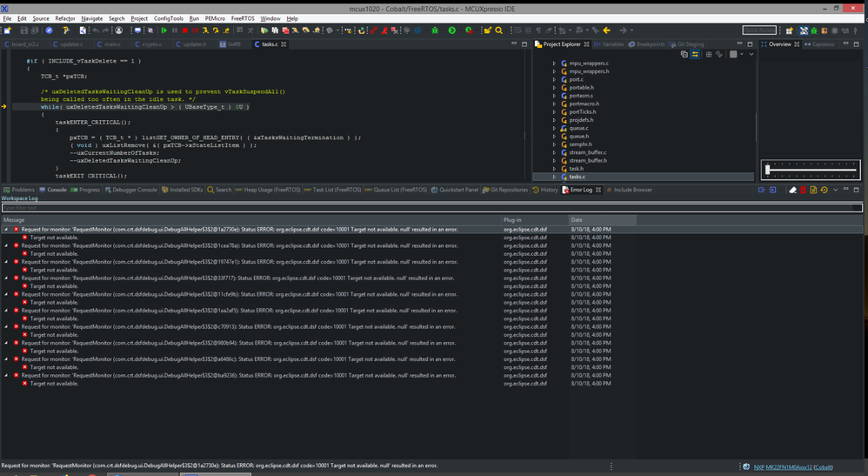
Task: Sort the log by Date column header
Action: [602, 220]
